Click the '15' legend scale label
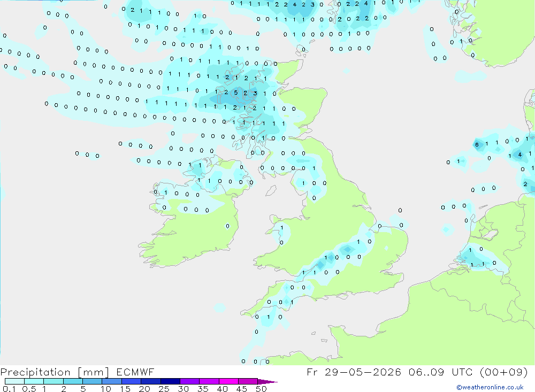Viewport: 535px width, 392px height. pyautogui.click(x=125, y=389)
